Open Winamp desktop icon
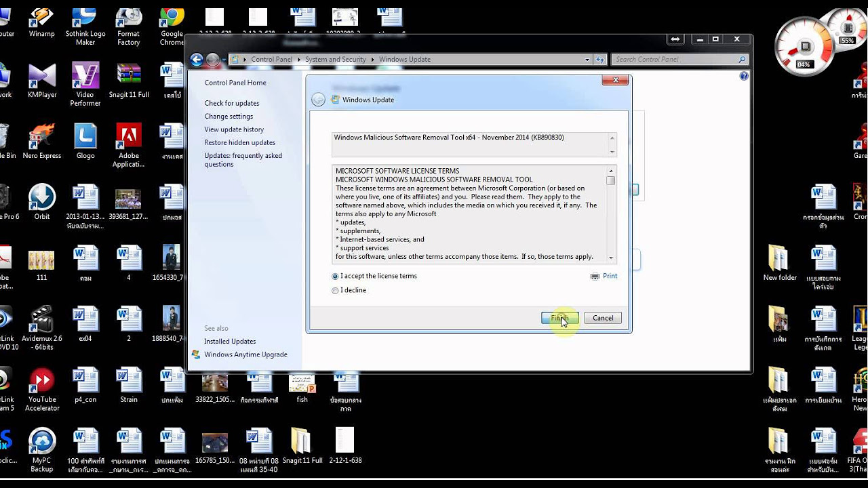 point(42,24)
